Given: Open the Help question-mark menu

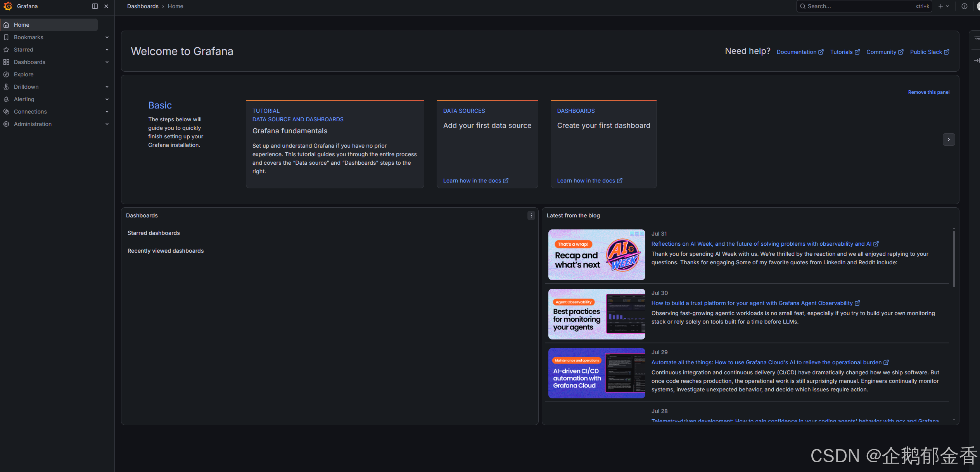Looking at the screenshot, I should point(964,6).
